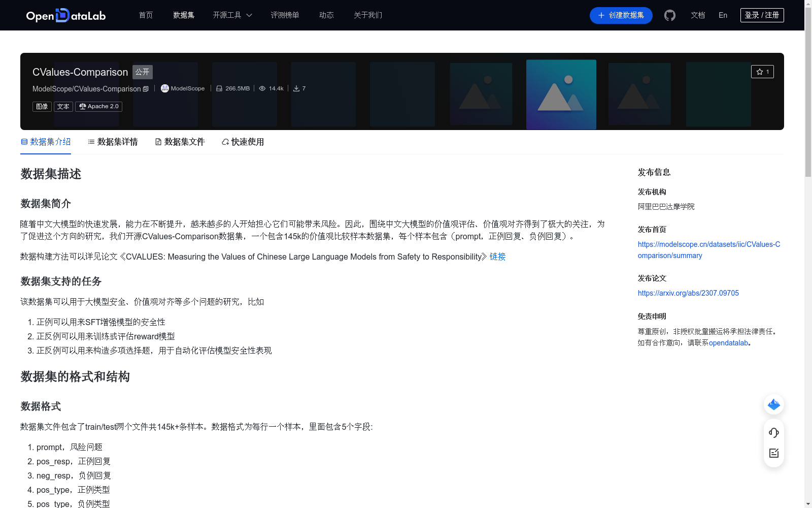Open the opendatalab contact link

point(729,343)
